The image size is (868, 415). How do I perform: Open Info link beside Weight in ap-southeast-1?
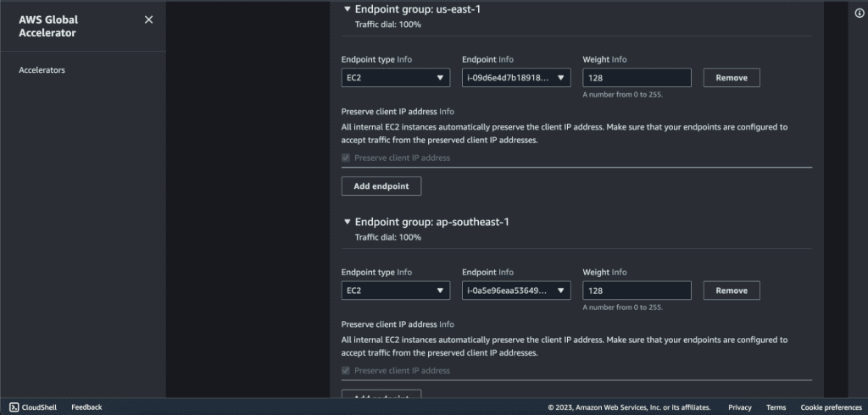(x=620, y=272)
